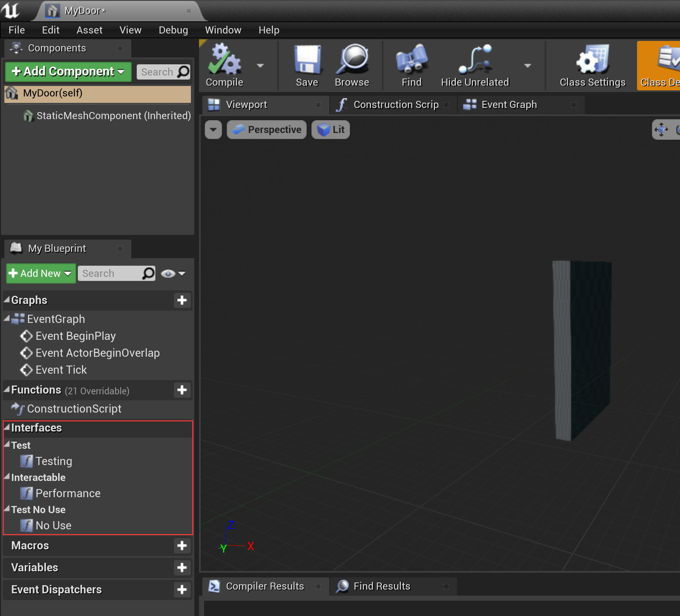Click the Search field in My Blueprint
Image resolution: width=680 pixels, height=616 pixels.
click(112, 273)
